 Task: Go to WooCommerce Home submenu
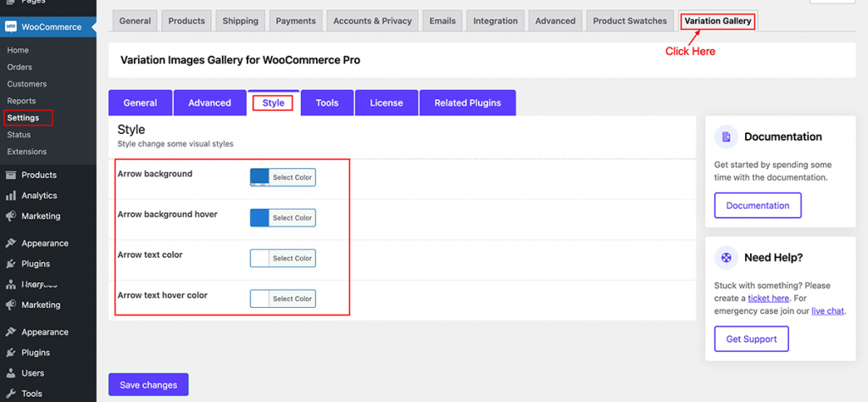click(x=18, y=50)
